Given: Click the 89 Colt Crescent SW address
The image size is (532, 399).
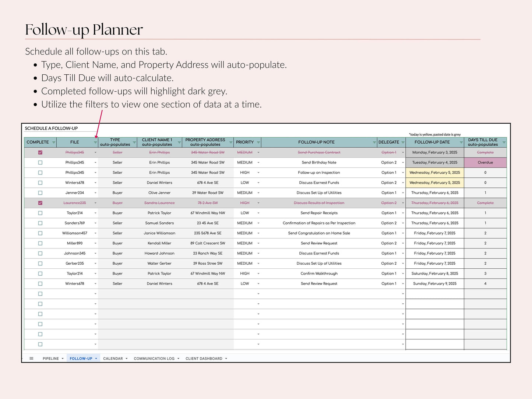Looking at the screenshot, I should tap(208, 243).
